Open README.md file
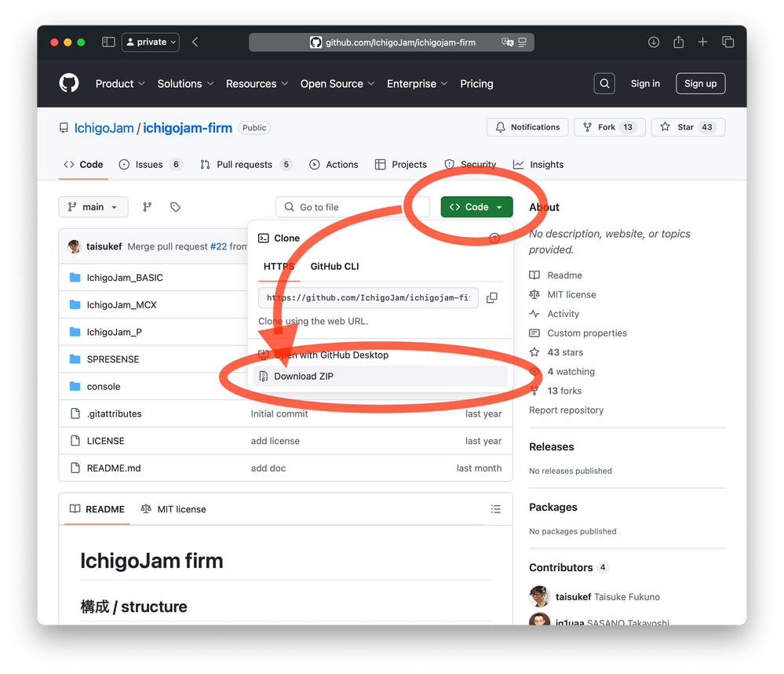This screenshot has width=784, height=674. click(x=114, y=468)
